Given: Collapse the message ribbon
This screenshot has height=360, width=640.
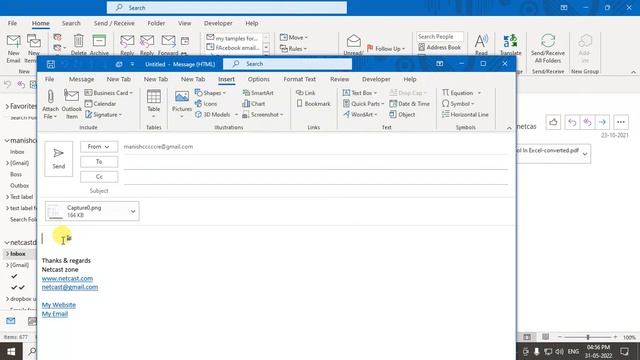Looking at the screenshot, I should [x=509, y=128].
